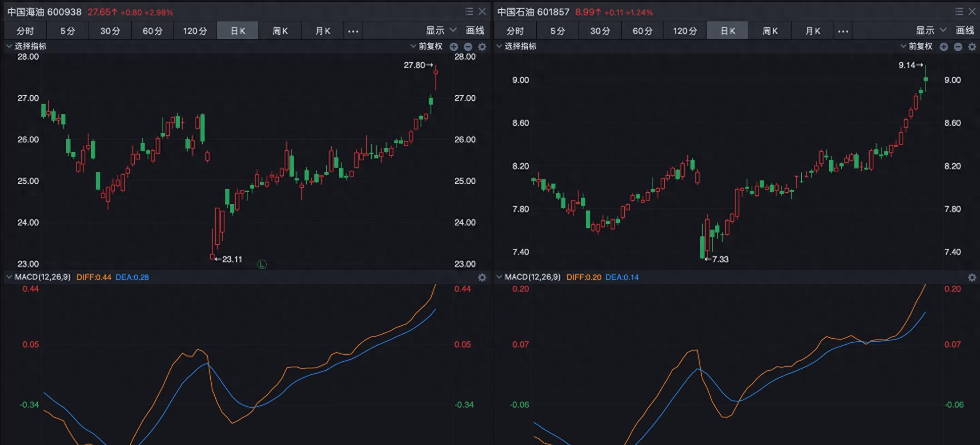Expand 选择指标 selector in 中国石油 panel
Screen dimensions: 980x445
[516, 46]
